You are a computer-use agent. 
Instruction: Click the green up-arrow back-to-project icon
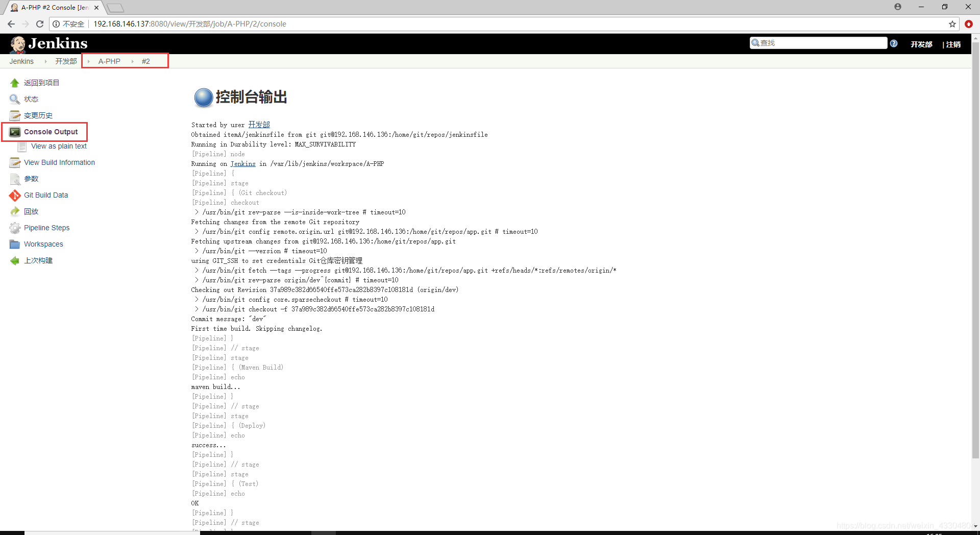tap(15, 83)
